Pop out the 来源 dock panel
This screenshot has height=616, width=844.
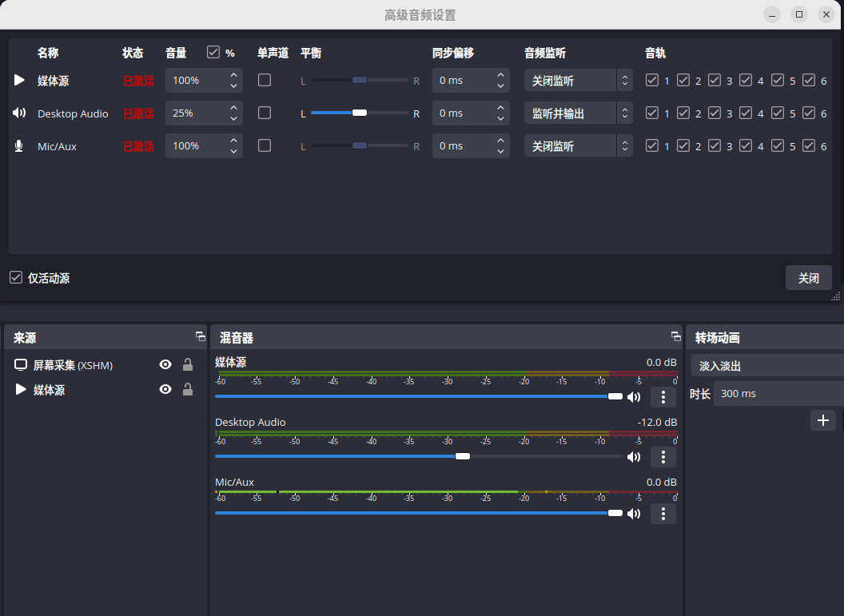(x=201, y=337)
